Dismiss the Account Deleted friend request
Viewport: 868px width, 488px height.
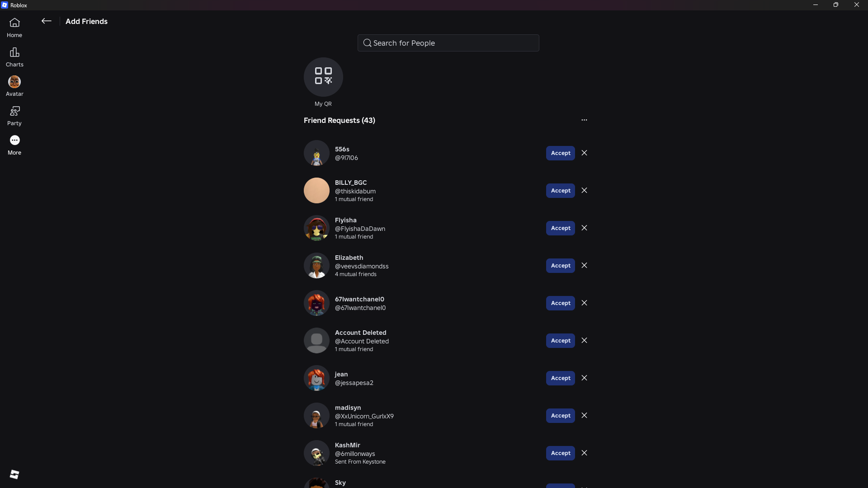point(584,341)
